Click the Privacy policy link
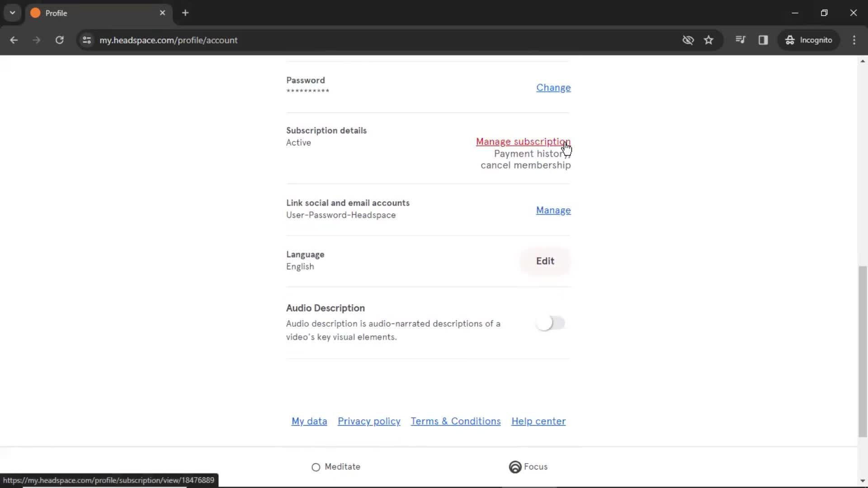This screenshot has width=868, height=488. tap(369, 421)
